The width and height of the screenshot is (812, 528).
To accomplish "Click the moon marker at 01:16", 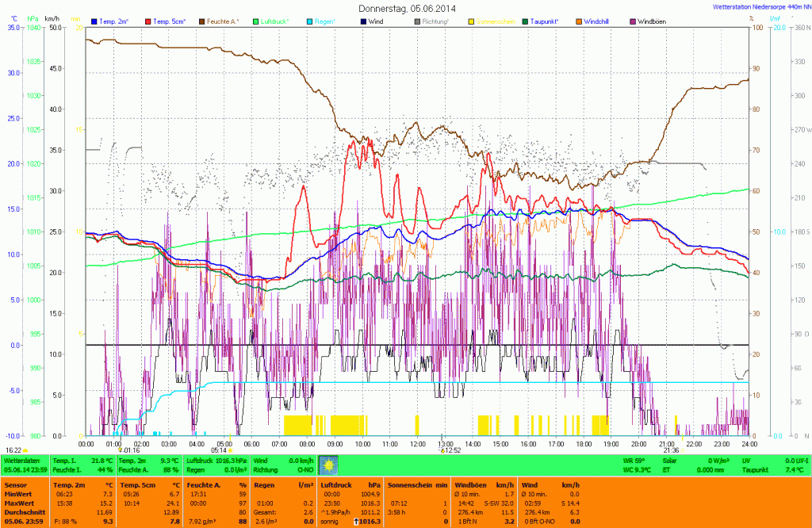I will point(121,450).
